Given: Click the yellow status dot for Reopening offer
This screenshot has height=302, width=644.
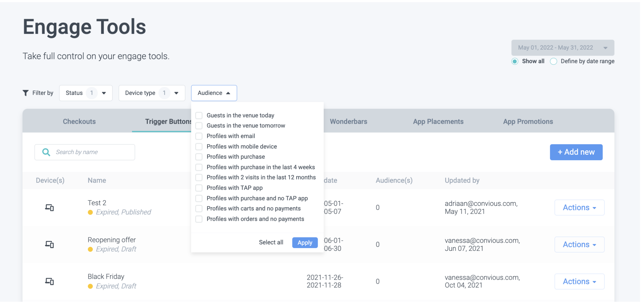Looking at the screenshot, I should click(90, 249).
